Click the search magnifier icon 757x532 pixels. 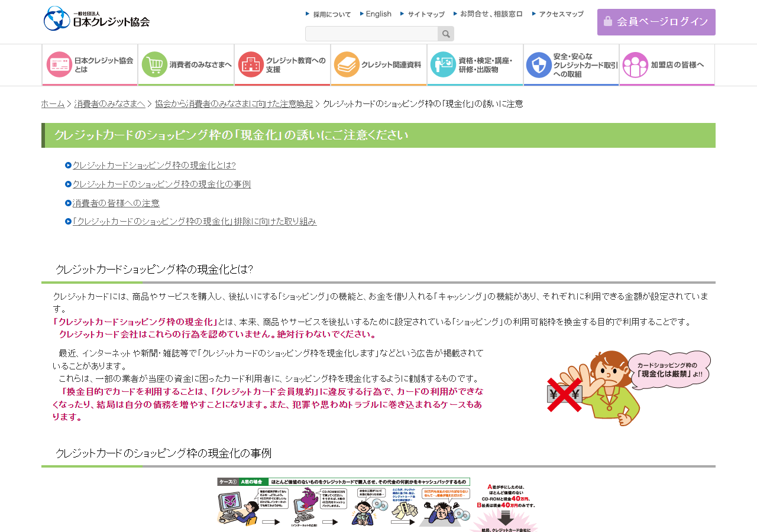[x=446, y=34]
